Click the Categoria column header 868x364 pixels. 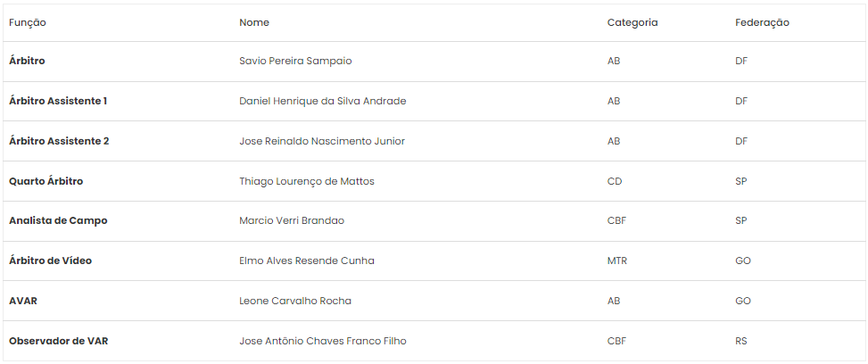pos(632,22)
